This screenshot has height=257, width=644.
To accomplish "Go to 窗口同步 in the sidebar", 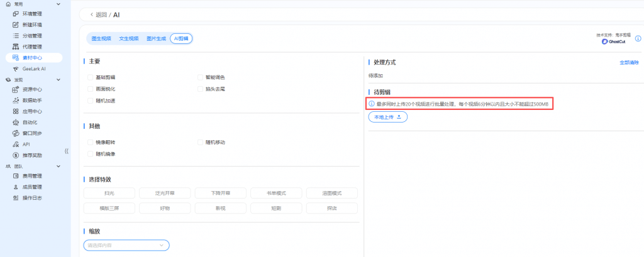I will (31, 133).
